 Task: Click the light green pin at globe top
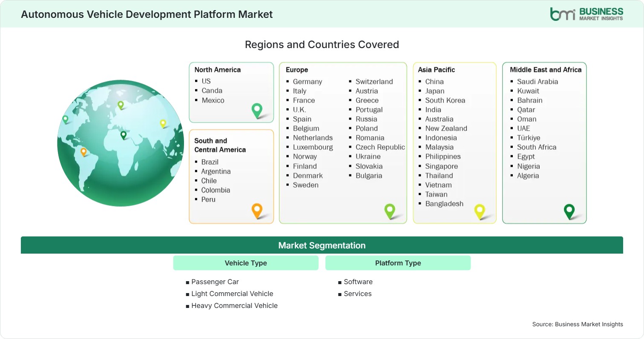tap(121, 105)
